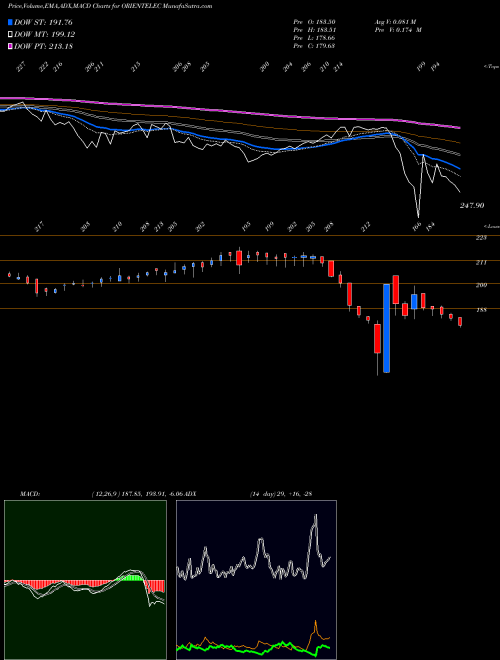Click the 166 low label
Image resolution: width=500 pixels, height=660 pixels.
point(416,226)
